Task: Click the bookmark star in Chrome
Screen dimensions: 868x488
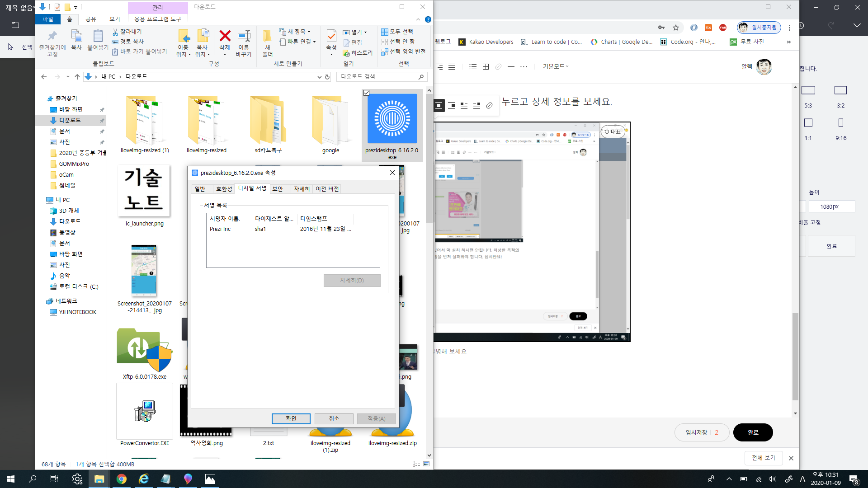Action: tap(676, 28)
